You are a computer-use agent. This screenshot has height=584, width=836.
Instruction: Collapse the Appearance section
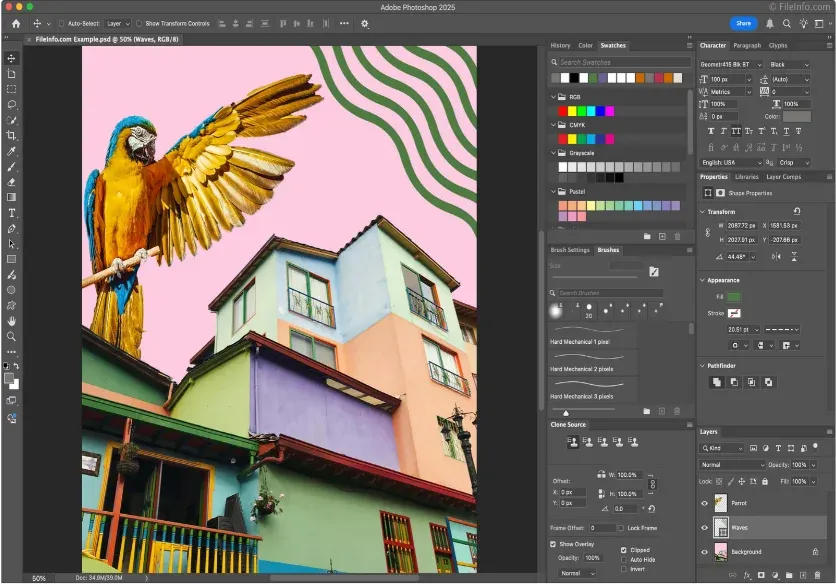tap(702, 280)
